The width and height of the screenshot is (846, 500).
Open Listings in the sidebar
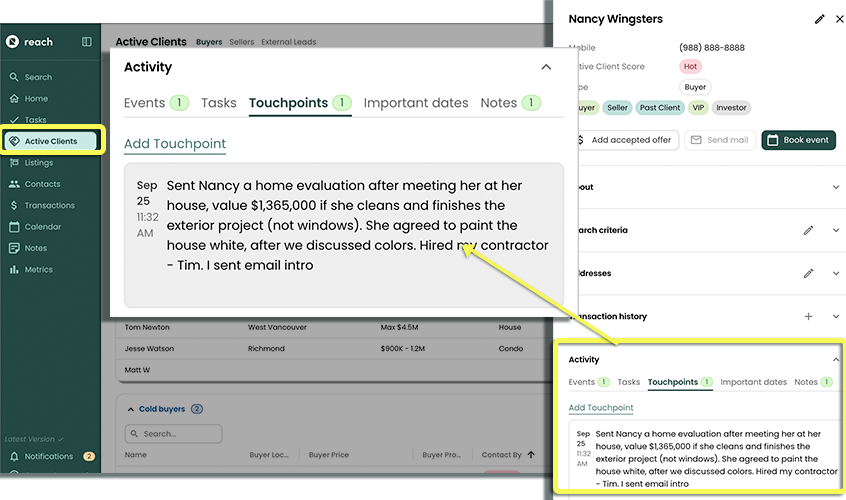click(39, 163)
